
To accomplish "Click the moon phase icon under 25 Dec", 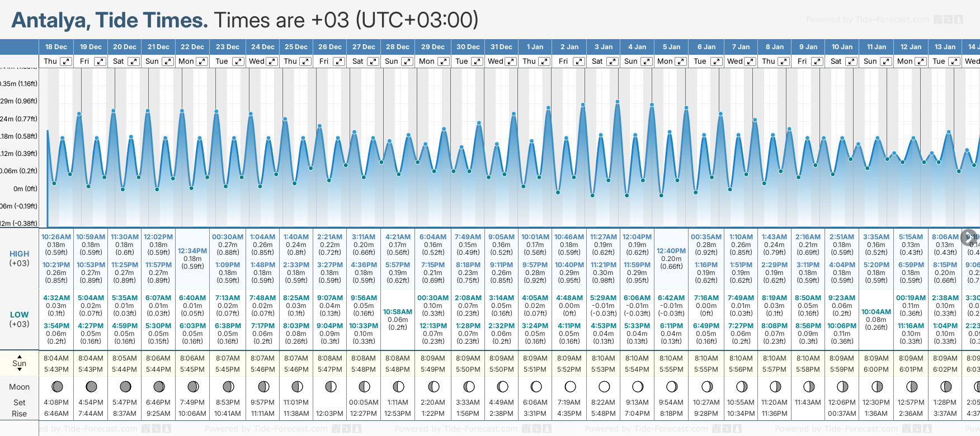I will tap(297, 386).
